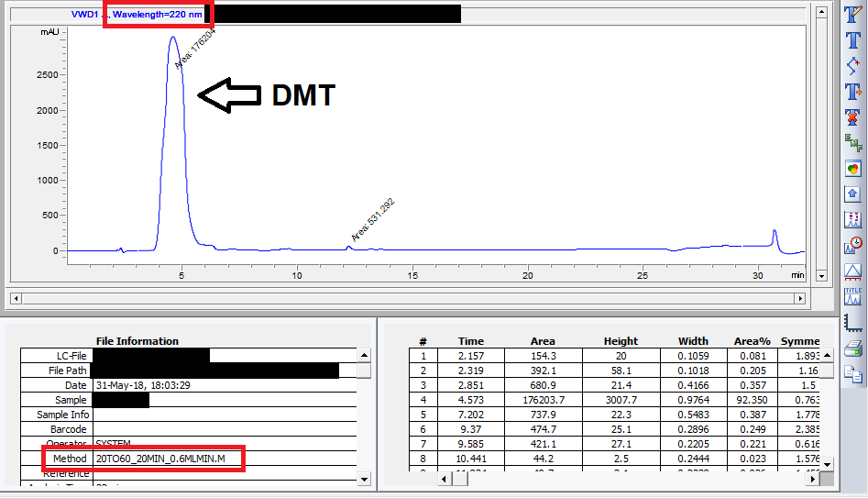The width and height of the screenshot is (868, 498).
Task: Click the print chromatogram icon
Action: click(x=853, y=349)
